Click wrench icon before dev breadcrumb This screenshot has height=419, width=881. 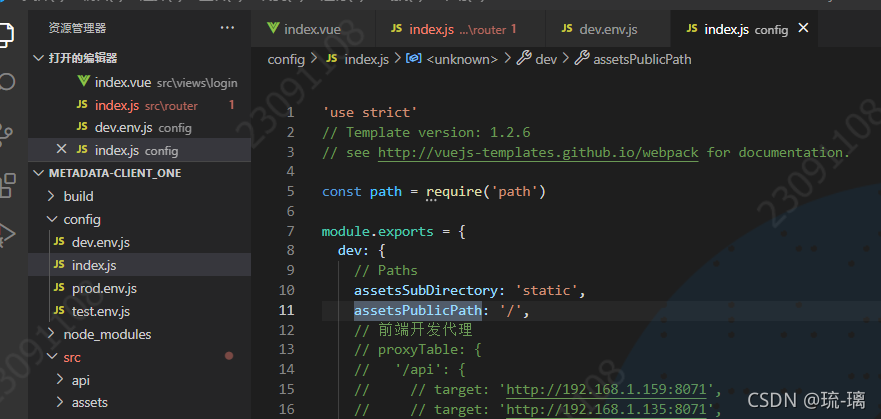pos(524,58)
